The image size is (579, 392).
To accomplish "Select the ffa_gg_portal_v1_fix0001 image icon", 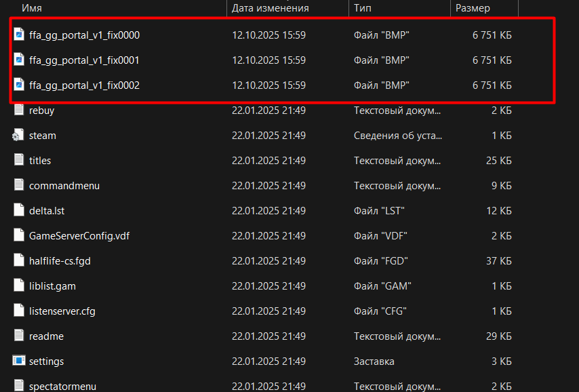I will (x=18, y=60).
